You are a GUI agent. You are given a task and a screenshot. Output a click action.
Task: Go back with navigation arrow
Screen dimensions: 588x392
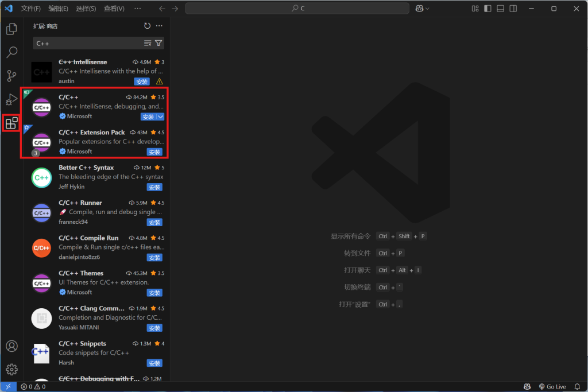coord(162,9)
